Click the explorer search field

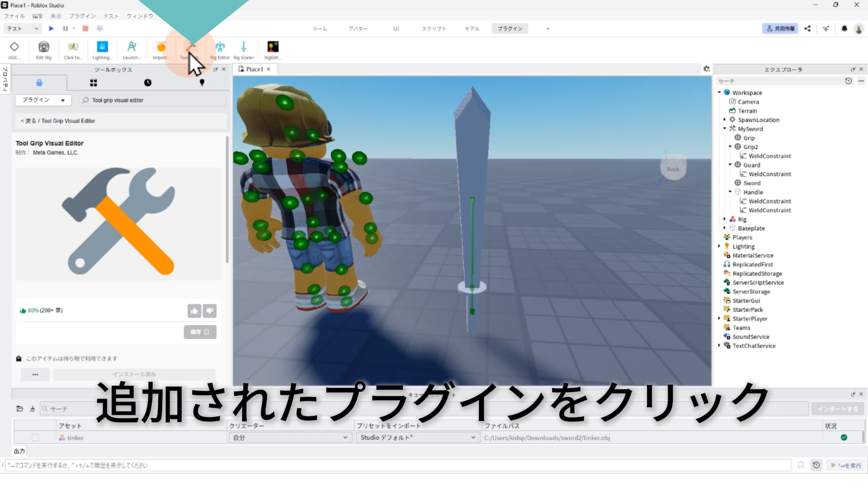pos(778,81)
